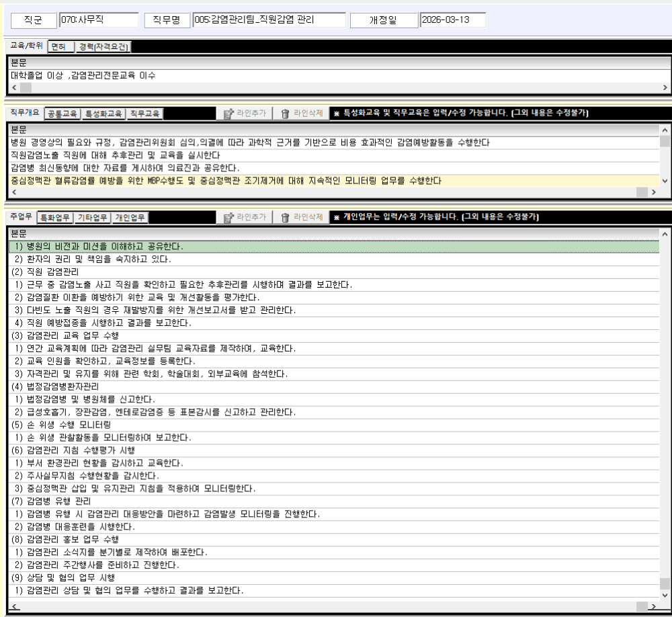Viewport: 672px width, 617px height.
Task: Click the 라인삭제 trash icon in 주업무 toolbar
Action: [285, 218]
